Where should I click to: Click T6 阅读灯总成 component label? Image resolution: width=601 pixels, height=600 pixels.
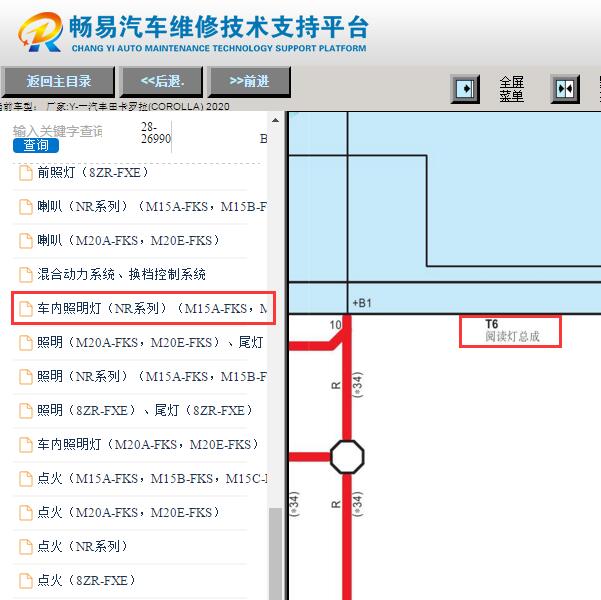point(511,331)
